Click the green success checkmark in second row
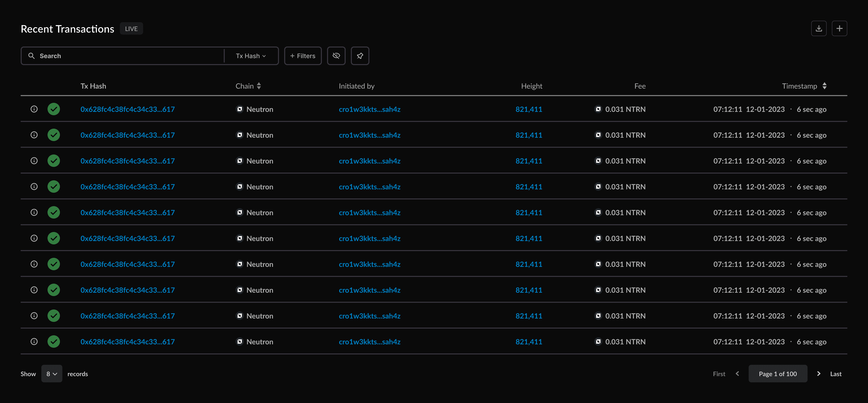 click(x=53, y=135)
